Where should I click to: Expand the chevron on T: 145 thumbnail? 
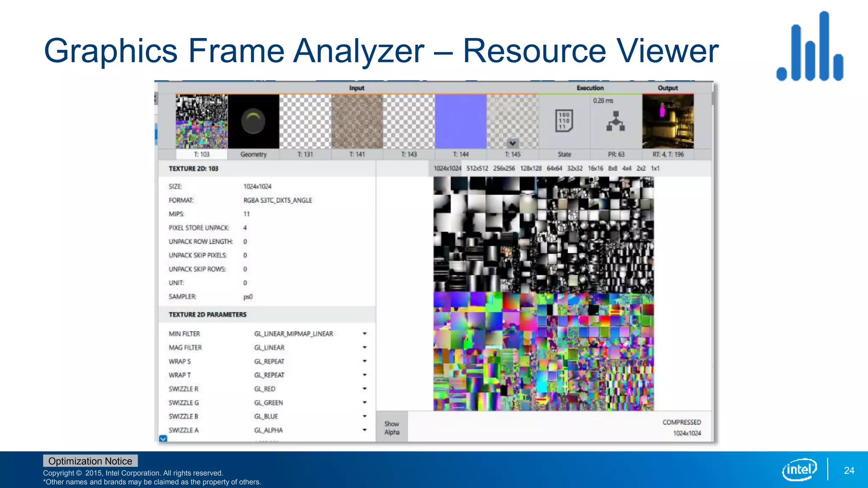512,143
